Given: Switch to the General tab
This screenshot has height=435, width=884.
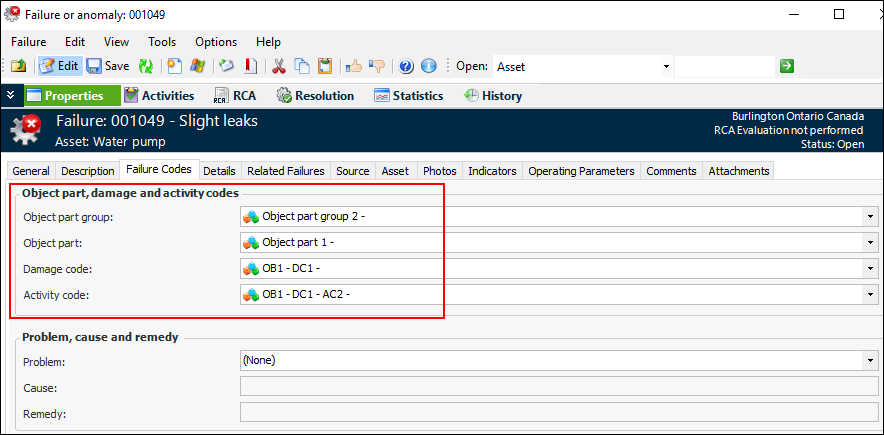Looking at the screenshot, I should pos(31,171).
